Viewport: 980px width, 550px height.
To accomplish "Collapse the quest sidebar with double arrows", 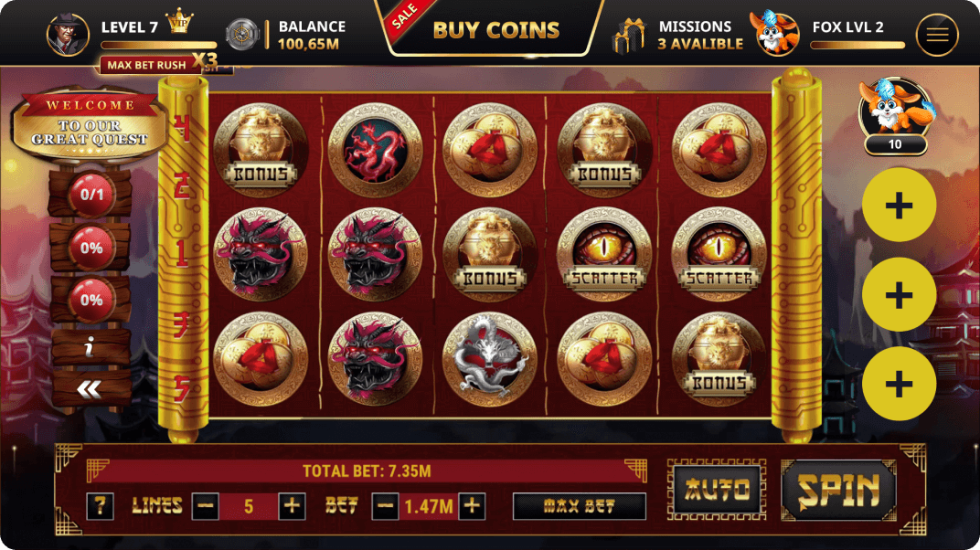I will point(90,389).
